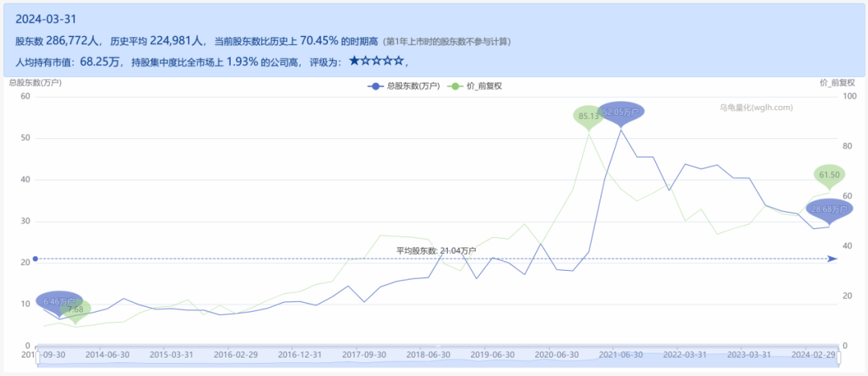This screenshot has height=376, width=868.
Task: Click the blue 6.46万户 minimum marker pin
Action: pyautogui.click(x=58, y=301)
